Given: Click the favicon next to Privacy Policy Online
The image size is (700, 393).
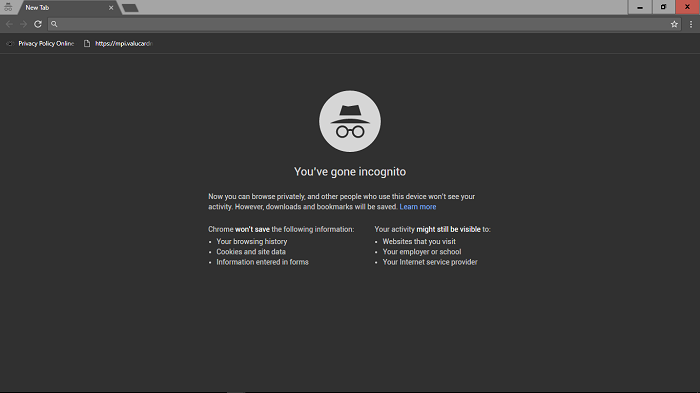Looking at the screenshot, I should click(10, 43).
